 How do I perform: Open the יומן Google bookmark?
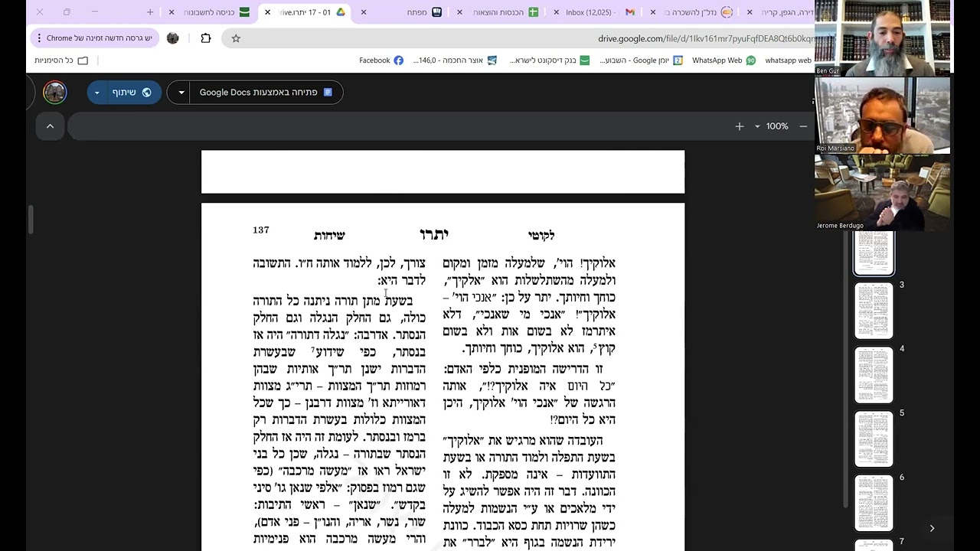pos(641,60)
